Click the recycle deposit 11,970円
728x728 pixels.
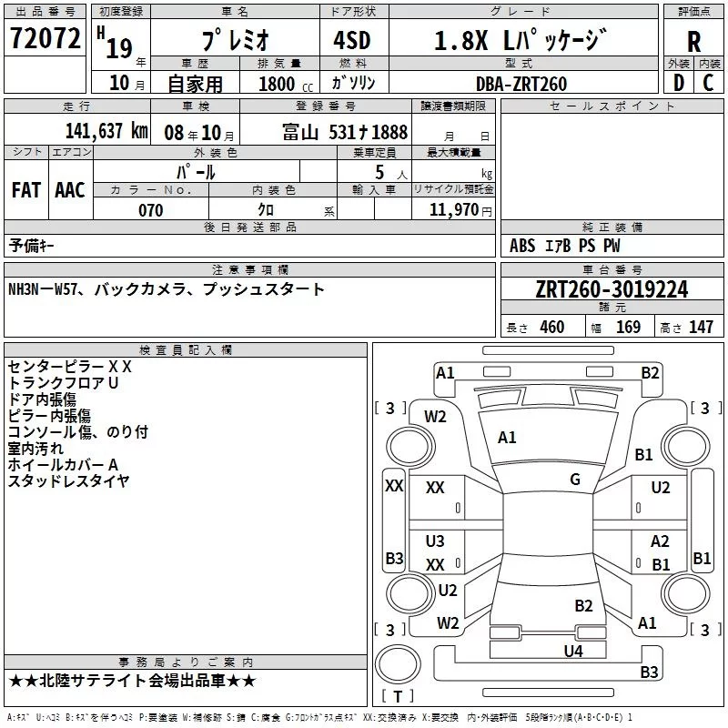(x=460, y=210)
